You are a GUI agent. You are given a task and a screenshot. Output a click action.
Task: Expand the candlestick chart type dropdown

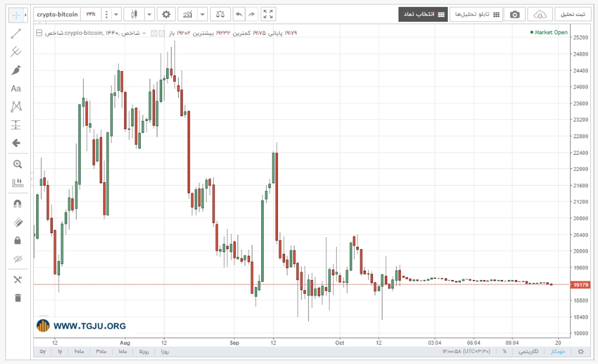(x=149, y=14)
